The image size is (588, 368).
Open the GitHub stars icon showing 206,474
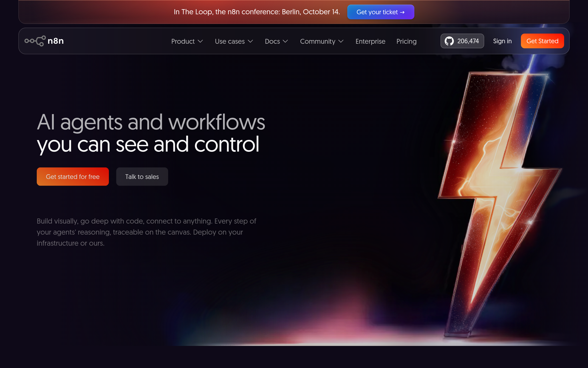462,41
